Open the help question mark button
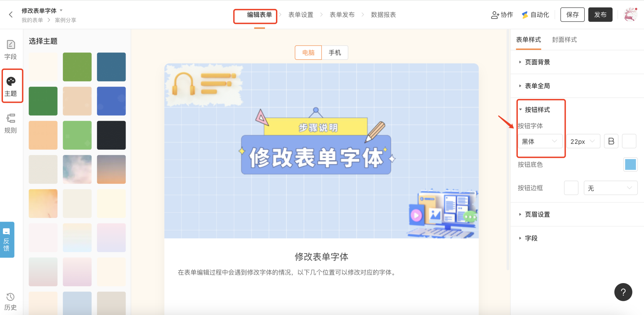The width and height of the screenshot is (644, 315). click(623, 292)
